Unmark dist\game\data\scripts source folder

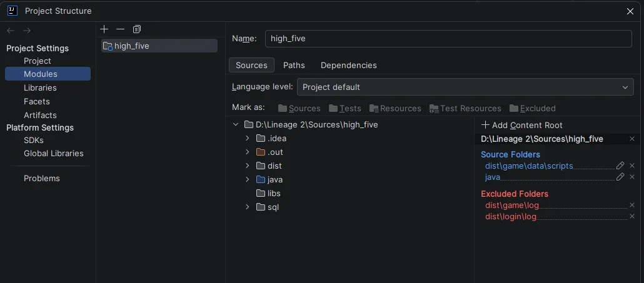coord(632,166)
